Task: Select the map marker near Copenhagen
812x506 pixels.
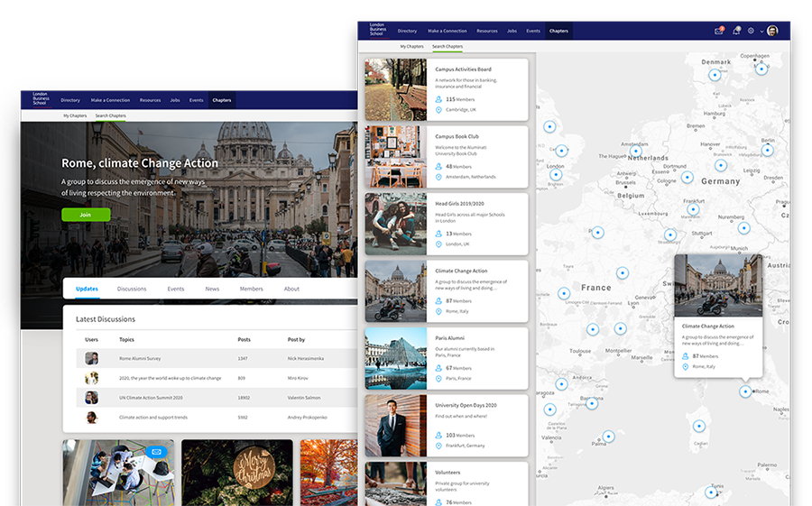Action: (x=761, y=69)
